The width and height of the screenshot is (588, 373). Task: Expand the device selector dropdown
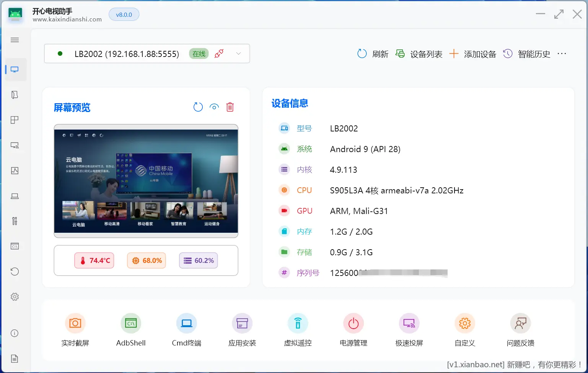coord(238,54)
